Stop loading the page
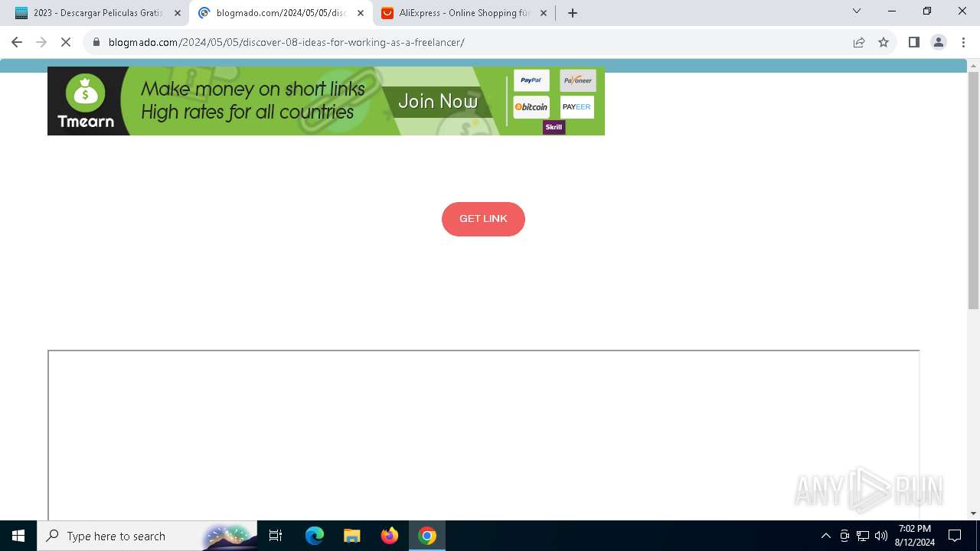Viewport: 980px width, 551px height. 66,42
